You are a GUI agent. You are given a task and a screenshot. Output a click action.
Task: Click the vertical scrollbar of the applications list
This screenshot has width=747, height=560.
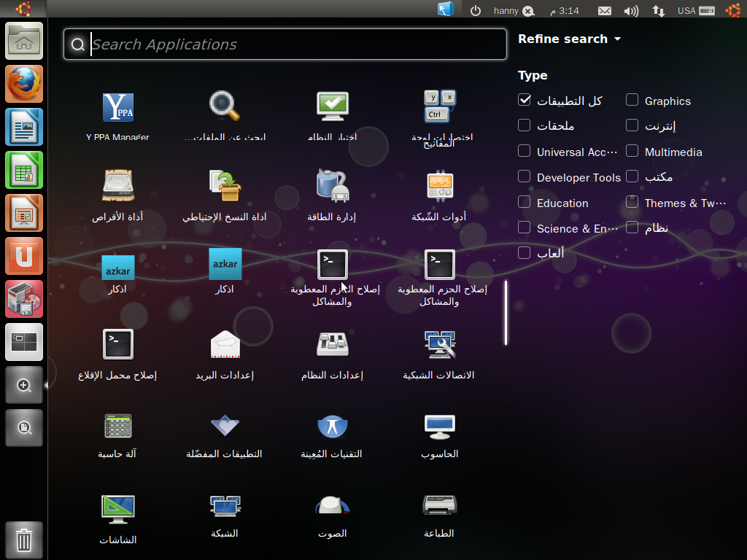pos(506,311)
